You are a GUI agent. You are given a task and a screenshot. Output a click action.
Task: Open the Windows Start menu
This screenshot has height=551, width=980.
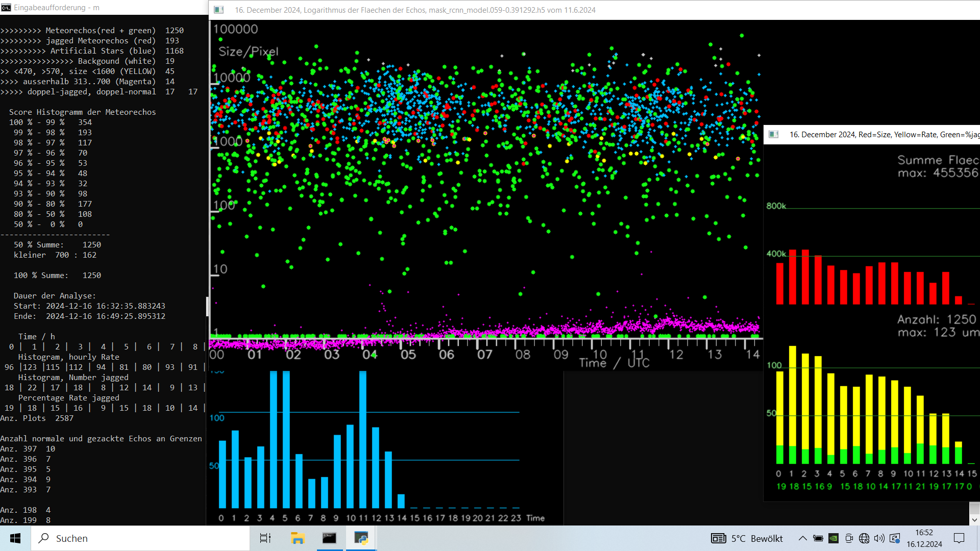click(x=15, y=538)
